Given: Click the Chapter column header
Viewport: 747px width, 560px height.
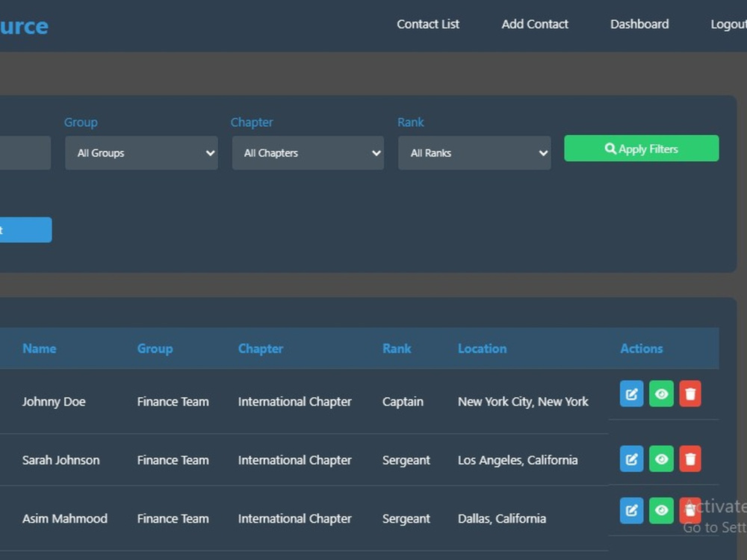Looking at the screenshot, I should click(261, 349).
